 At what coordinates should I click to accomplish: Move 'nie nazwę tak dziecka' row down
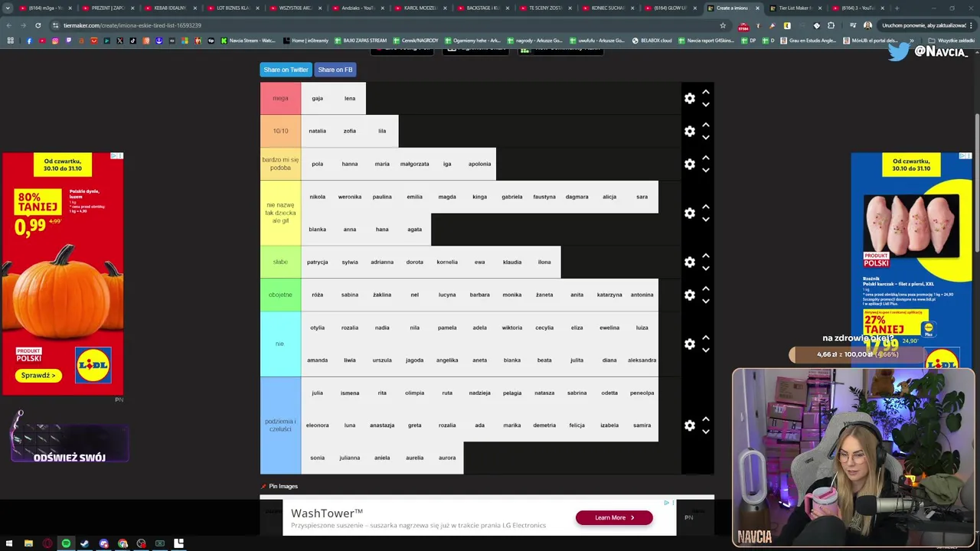[706, 220]
